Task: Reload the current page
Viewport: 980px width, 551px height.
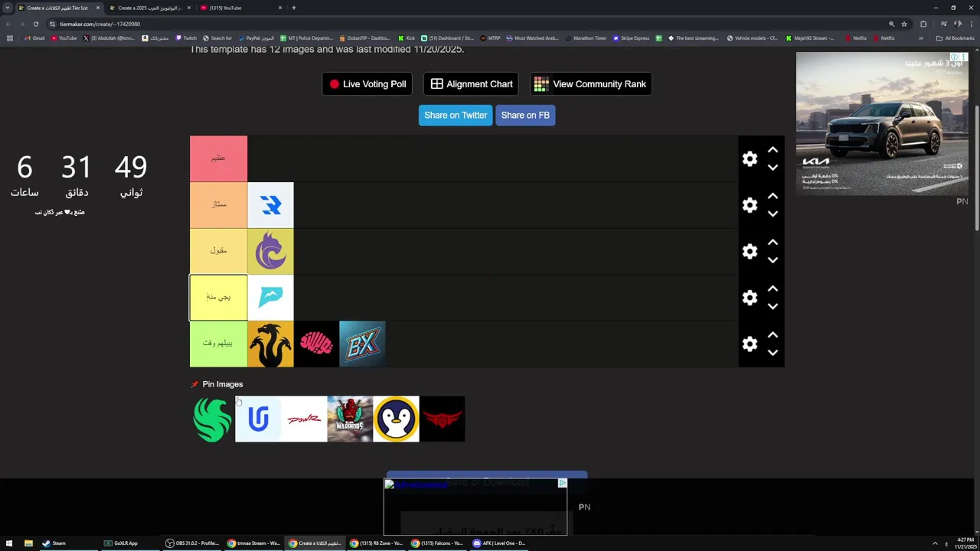Action: pyautogui.click(x=35, y=24)
